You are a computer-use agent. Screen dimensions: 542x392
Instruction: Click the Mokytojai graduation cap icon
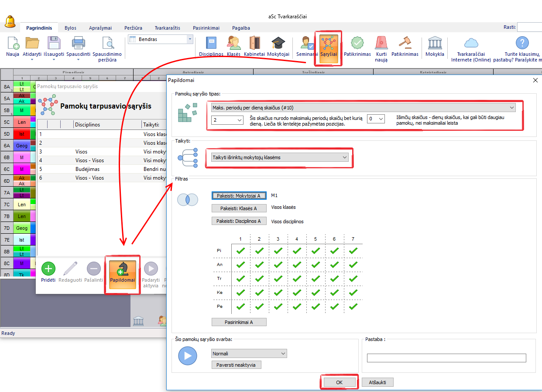click(x=278, y=43)
